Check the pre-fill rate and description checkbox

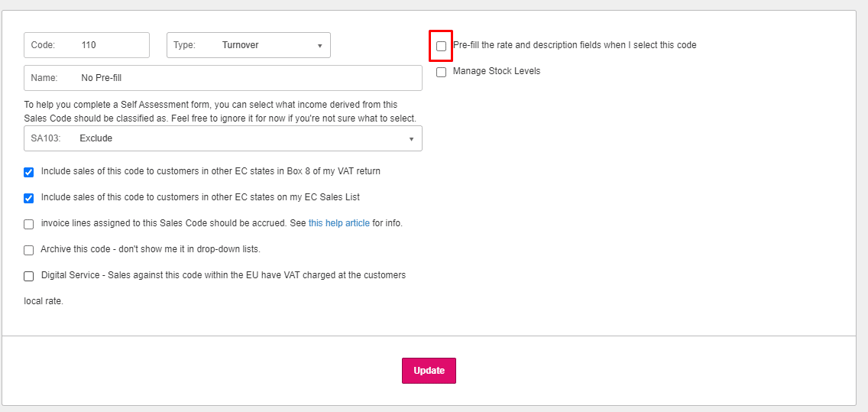pos(442,46)
